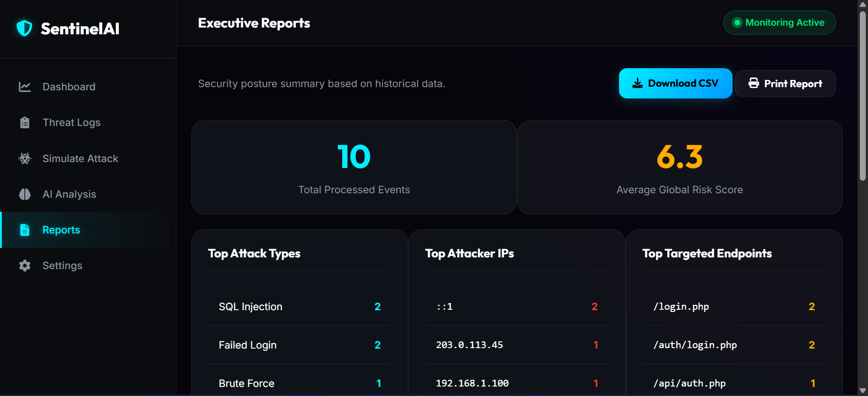Click the scrollbar down arrow
This screenshot has height=396, width=868.
[x=863, y=391]
